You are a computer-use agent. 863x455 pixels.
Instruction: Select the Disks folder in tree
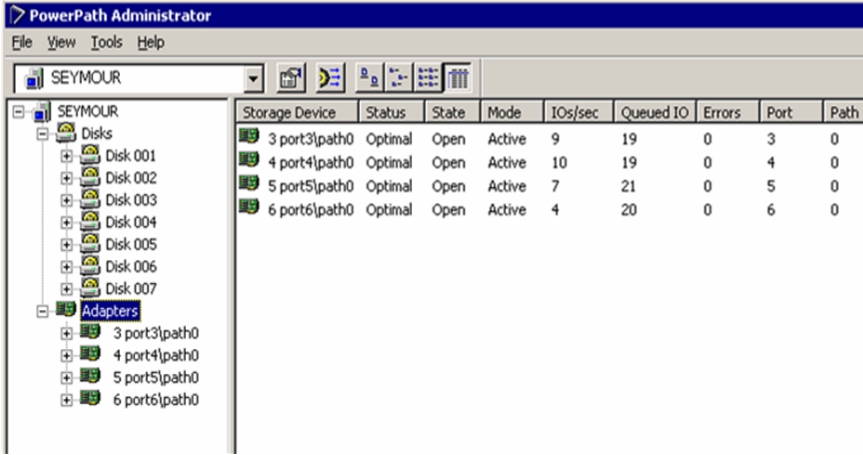(x=97, y=133)
